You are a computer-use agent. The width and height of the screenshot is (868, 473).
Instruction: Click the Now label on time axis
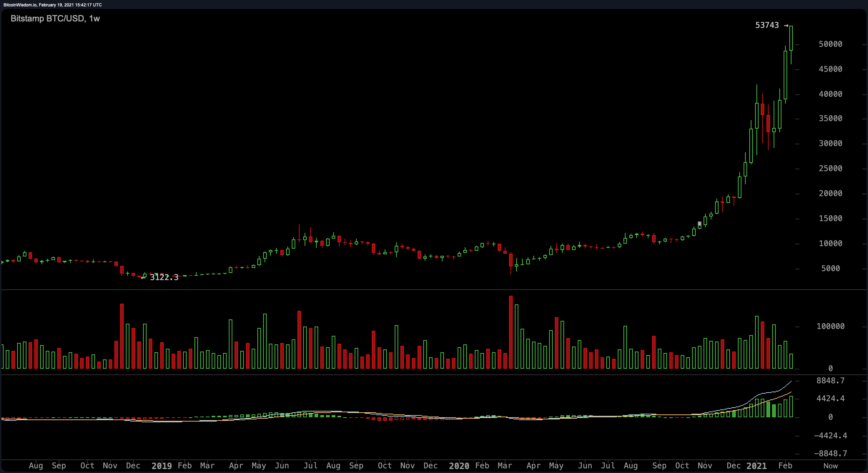[830, 466]
